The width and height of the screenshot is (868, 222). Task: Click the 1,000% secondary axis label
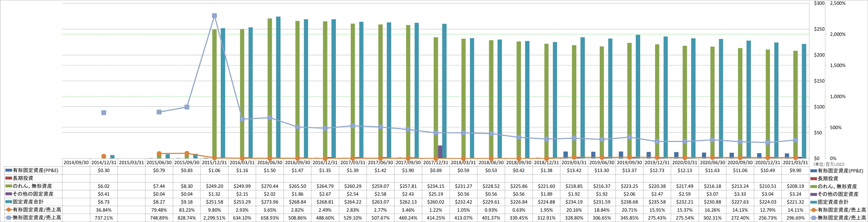coord(838,96)
